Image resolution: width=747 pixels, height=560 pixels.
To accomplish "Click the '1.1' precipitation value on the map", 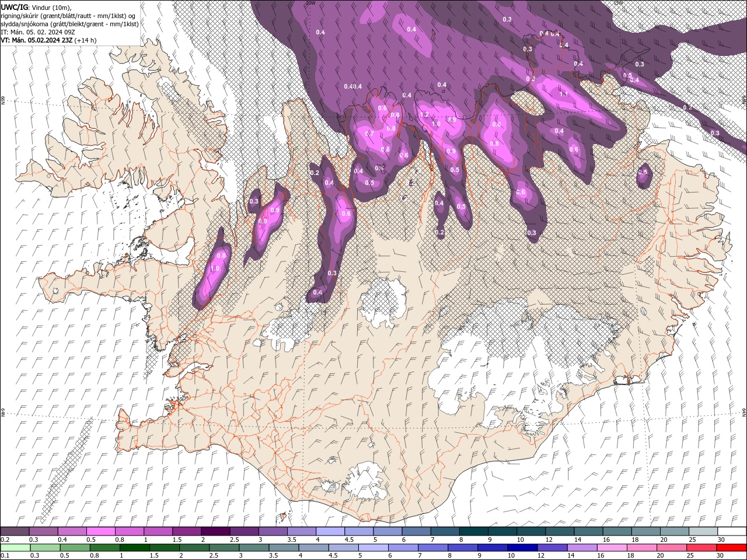I will pyautogui.click(x=564, y=94).
